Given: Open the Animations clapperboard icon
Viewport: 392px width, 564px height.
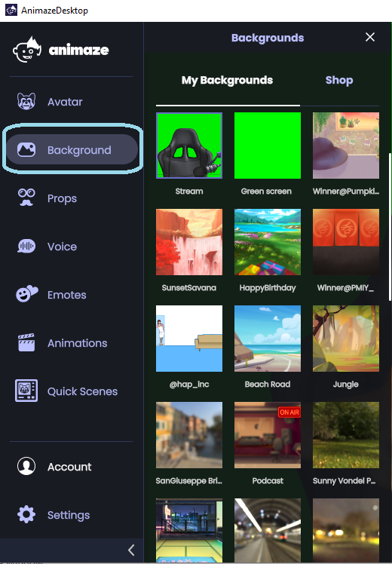Looking at the screenshot, I should point(26,342).
